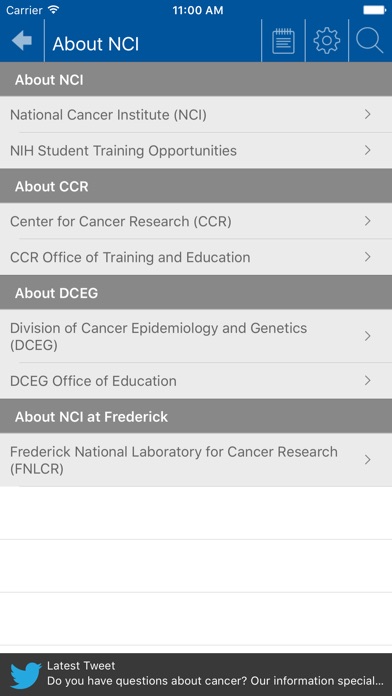This screenshot has height=696, width=392.
Task: Open the Latest Tweet banner text
Action: (215, 674)
